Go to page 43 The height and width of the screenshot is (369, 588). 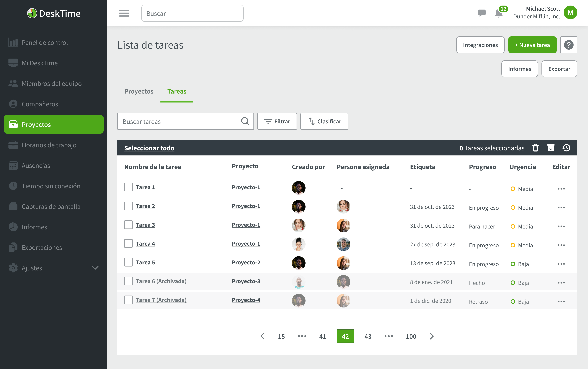coord(368,336)
